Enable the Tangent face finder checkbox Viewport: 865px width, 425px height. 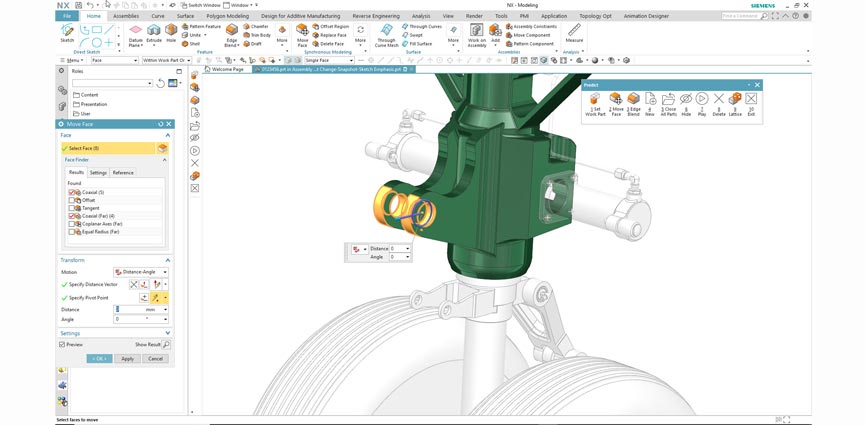[72, 208]
